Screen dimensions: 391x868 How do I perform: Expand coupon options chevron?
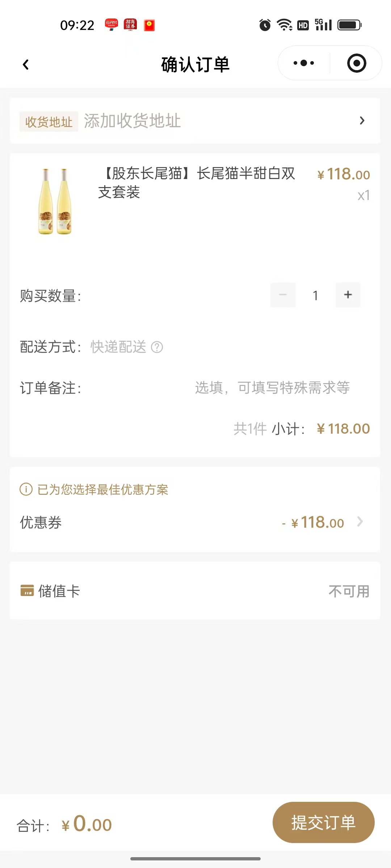[360, 522]
